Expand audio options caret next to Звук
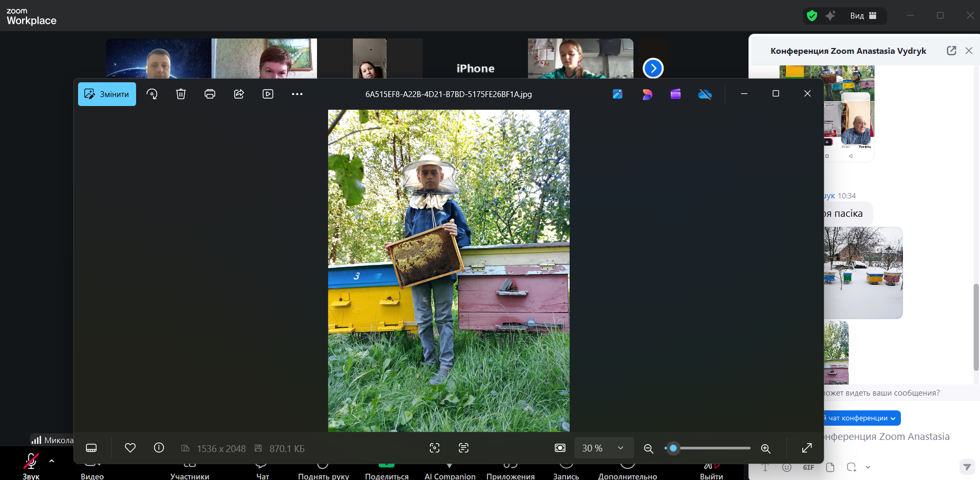980x480 pixels. click(x=52, y=461)
